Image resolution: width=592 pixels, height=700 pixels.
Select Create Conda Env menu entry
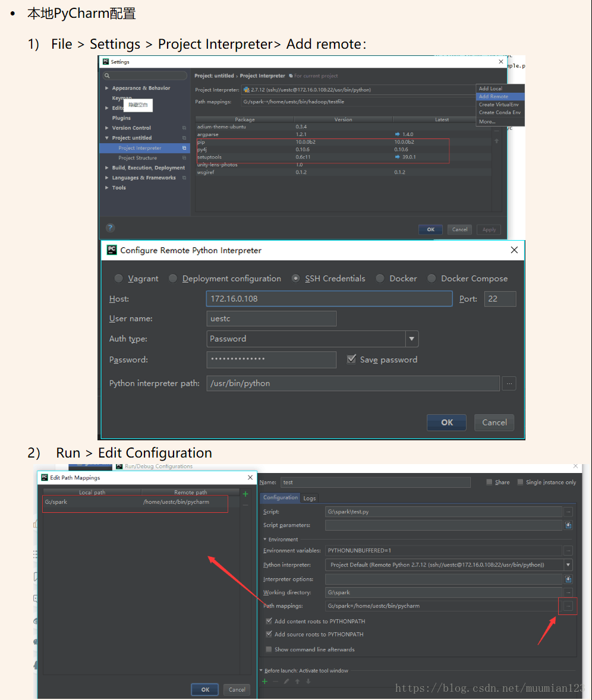(x=500, y=112)
